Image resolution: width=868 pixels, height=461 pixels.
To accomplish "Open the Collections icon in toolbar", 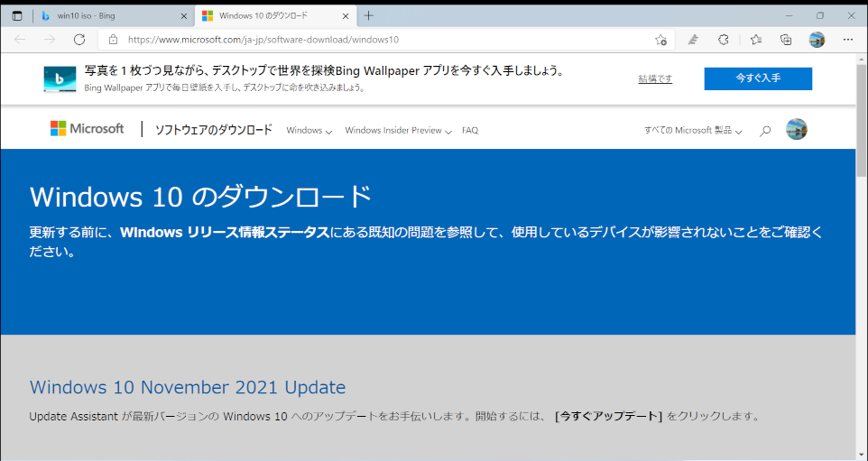I will click(786, 40).
